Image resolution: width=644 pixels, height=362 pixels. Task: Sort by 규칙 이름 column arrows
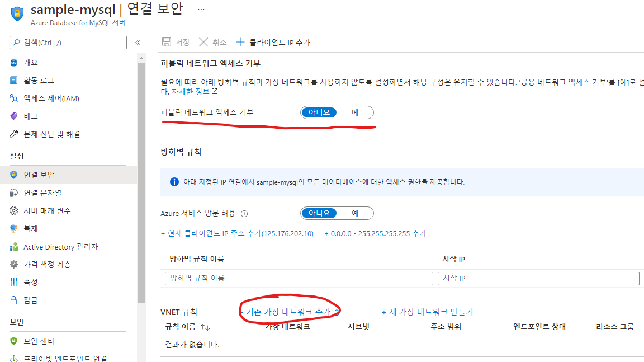coord(205,327)
